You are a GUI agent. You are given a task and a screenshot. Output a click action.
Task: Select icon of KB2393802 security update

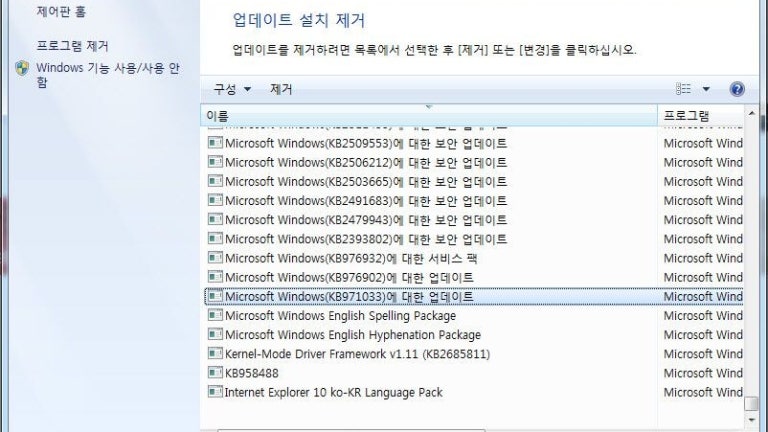(x=215, y=238)
